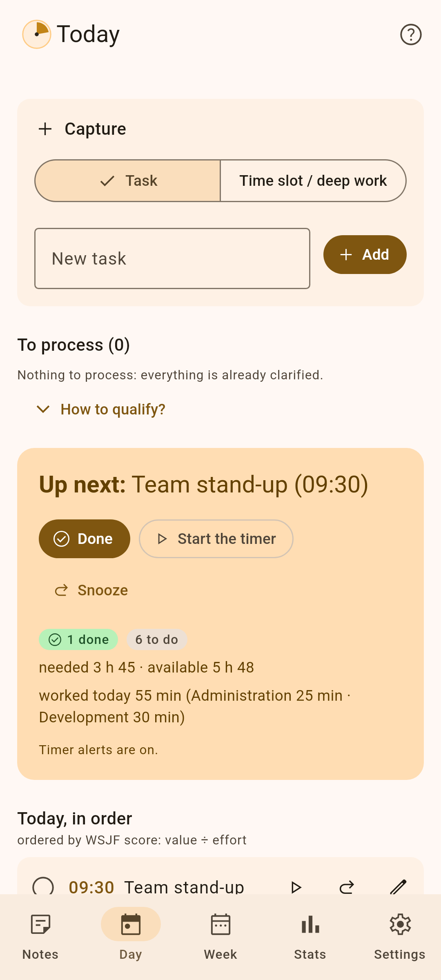This screenshot has width=441, height=980.
Task: Start timer for Team stand-up list row
Action: point(296,887)
